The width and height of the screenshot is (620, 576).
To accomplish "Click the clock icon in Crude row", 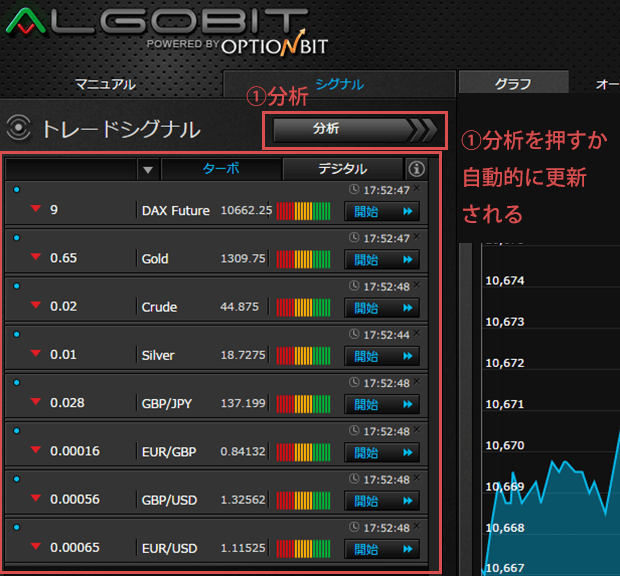I will (x=354, y=286).
